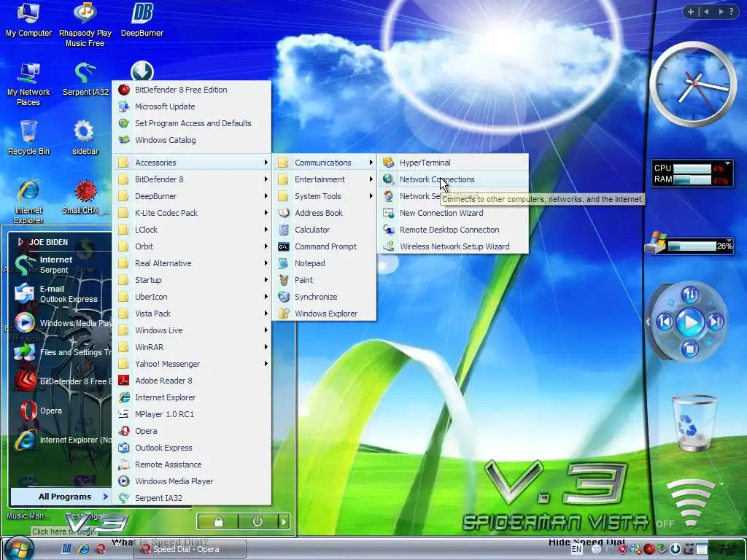Open Network Connections
747x560 pixels.
click(x=453, y=179)
